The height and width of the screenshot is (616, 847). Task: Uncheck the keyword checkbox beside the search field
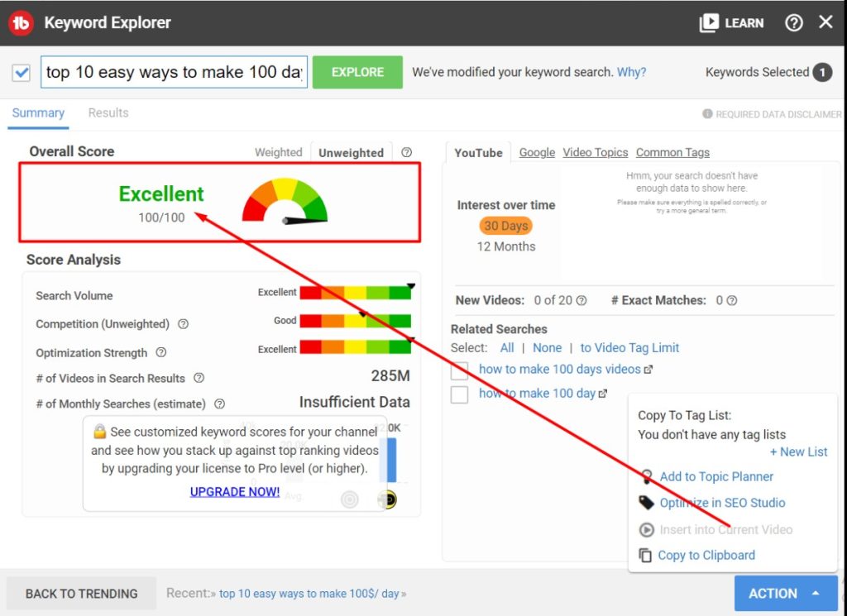pyautogui.click(x=22, y=72)
